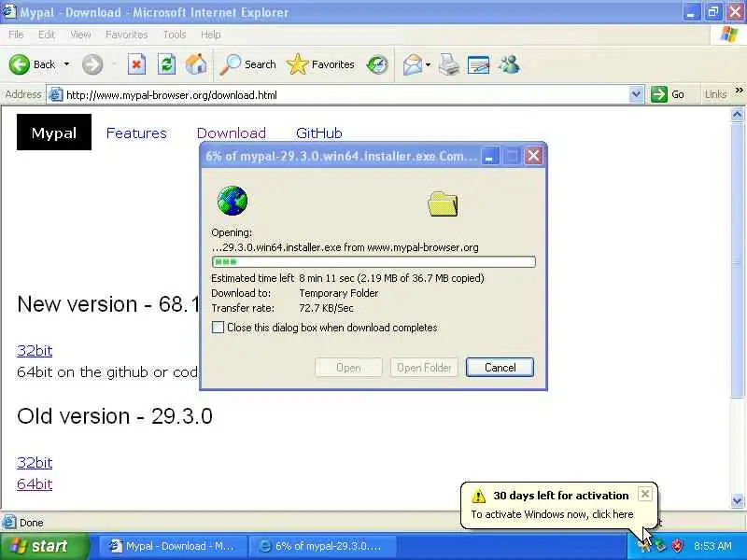The height and width of the screenshot is (560, 747).
Task: Close the activation balloon notification
Action: [x=644, y=494]
